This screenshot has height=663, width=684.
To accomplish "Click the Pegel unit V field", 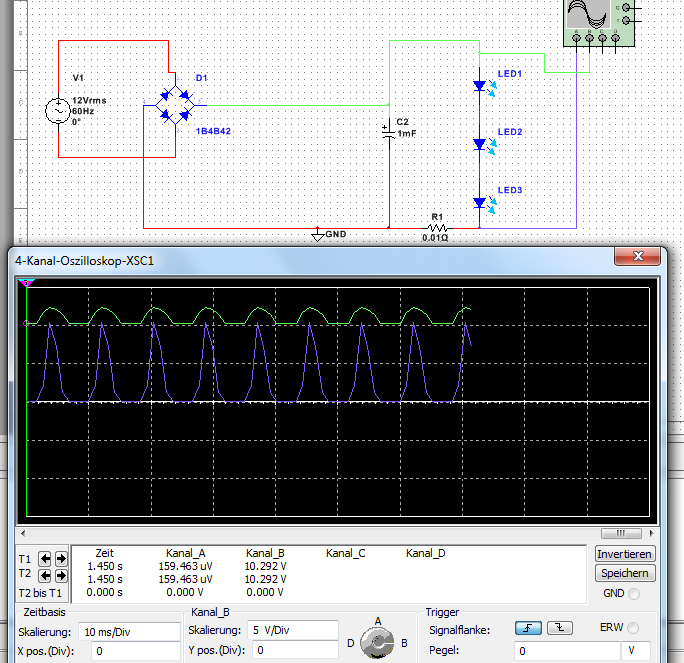I will 636,651.
